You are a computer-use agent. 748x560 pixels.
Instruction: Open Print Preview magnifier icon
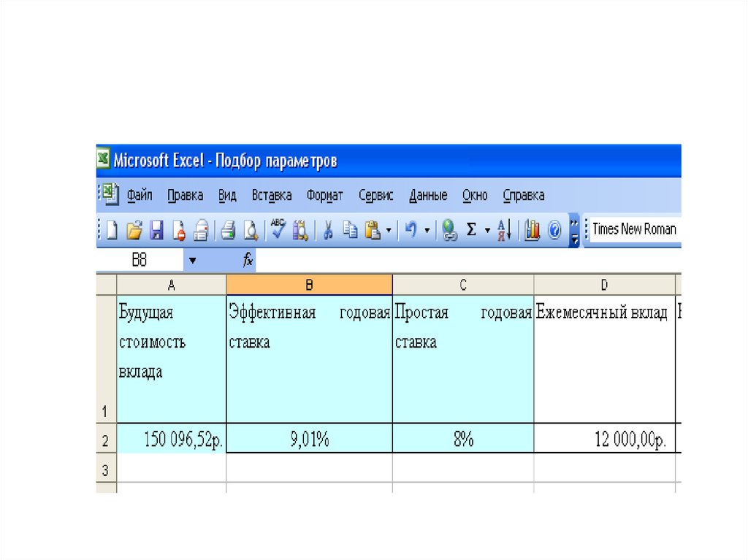click(251, 231)
